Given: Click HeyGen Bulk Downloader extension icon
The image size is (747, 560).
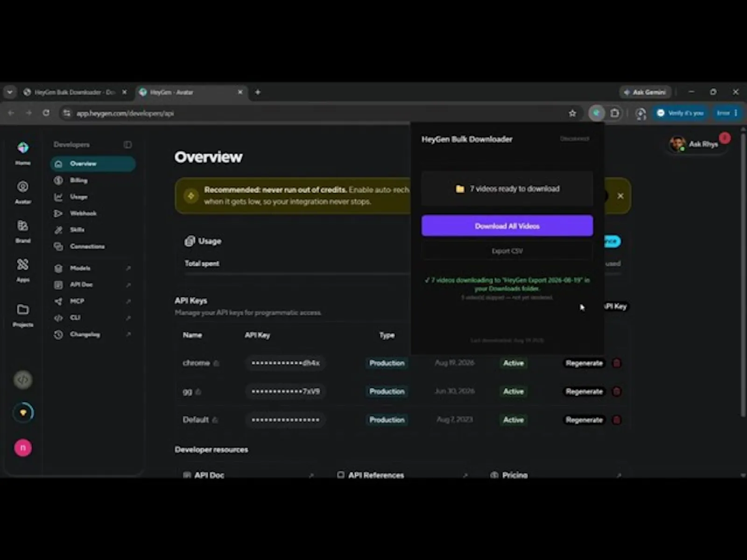Looking at the screenshot, I should click(596, 113).
